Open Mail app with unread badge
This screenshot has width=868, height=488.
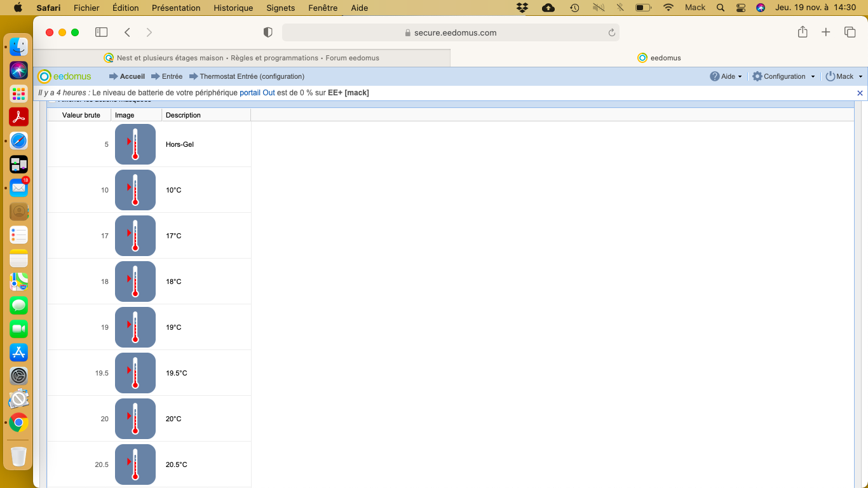coord(18,187)
